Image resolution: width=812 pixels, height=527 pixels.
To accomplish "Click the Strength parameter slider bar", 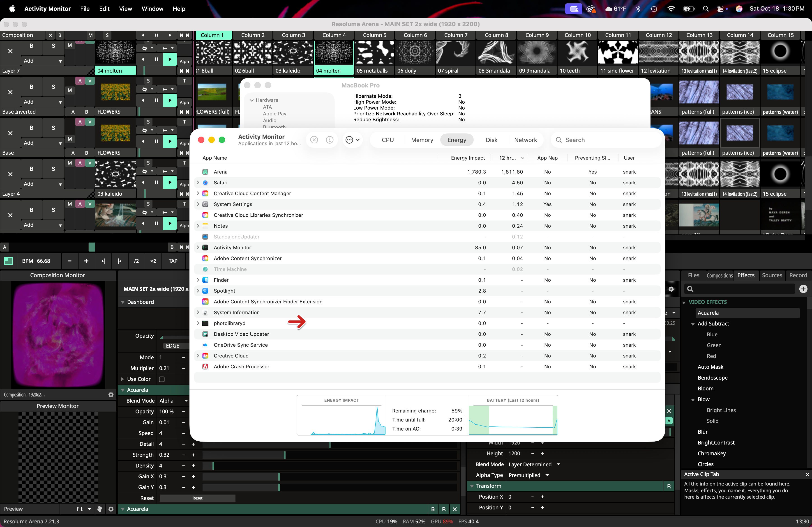I will pyautogui.click(x=329, y=455).
